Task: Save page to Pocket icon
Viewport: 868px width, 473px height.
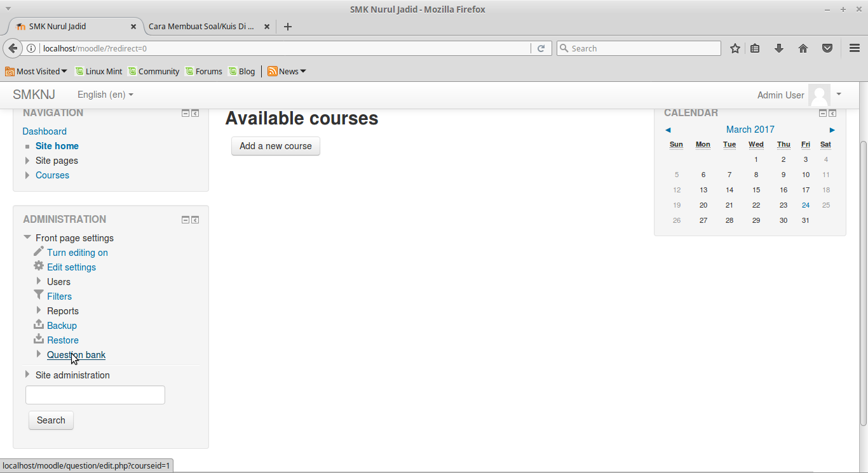Action: tap(827, 48)
